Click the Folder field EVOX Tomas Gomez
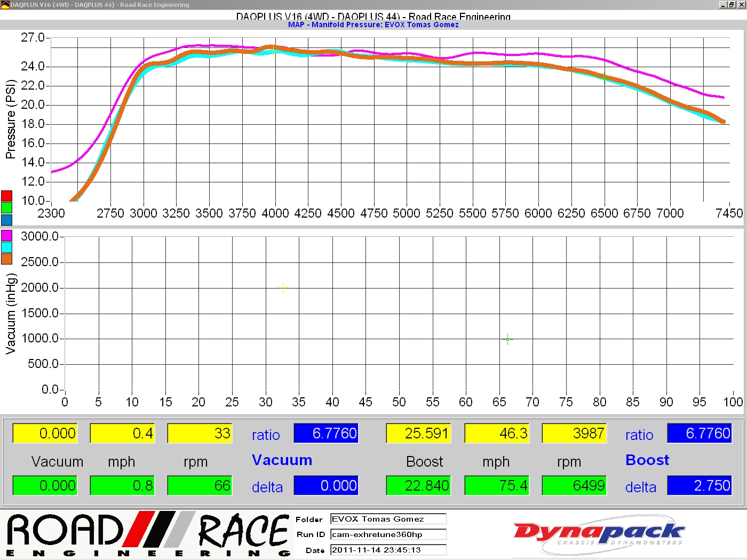Screen dimensions: 747x560 pyautogui.click(x=388, y=519)
